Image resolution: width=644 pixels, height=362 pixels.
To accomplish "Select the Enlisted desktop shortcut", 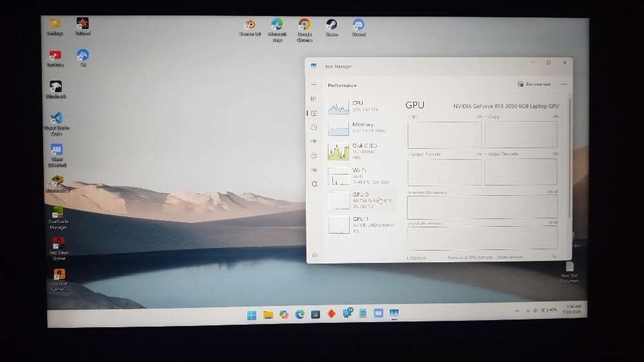I will [x=82, y=26].
